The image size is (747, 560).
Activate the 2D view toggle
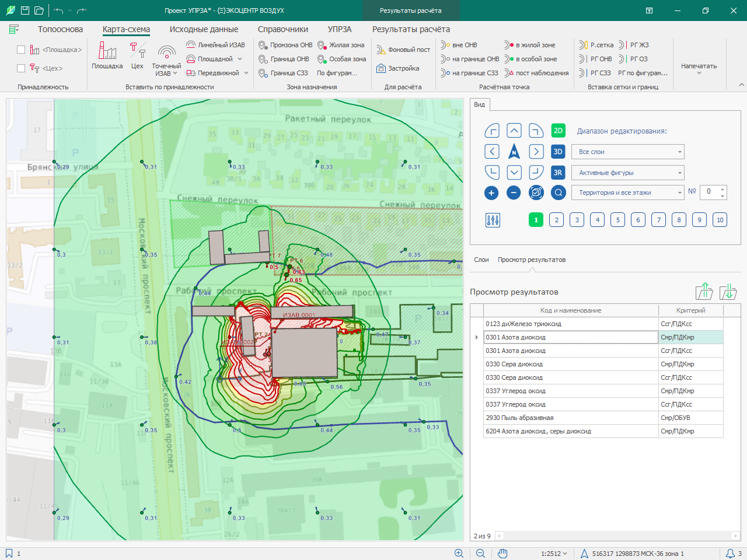pos(558,131)
